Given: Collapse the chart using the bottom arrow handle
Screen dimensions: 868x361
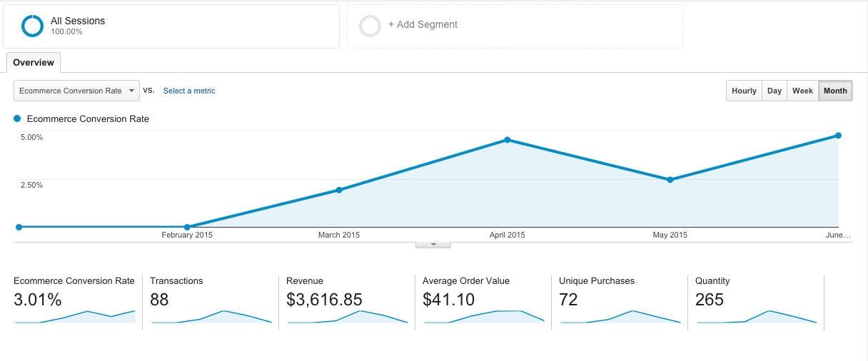Looking at the screenshot, I should tap(433, 245).
